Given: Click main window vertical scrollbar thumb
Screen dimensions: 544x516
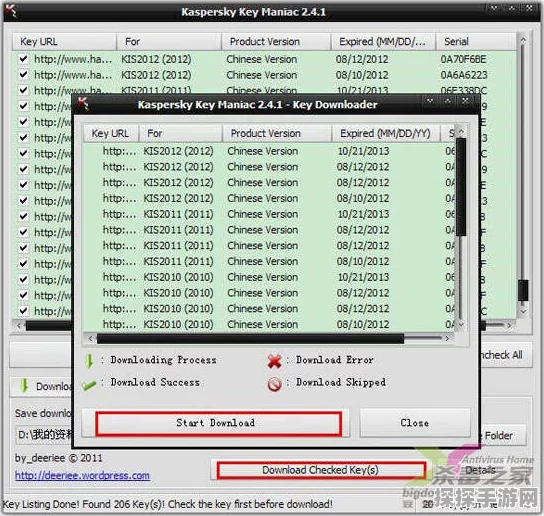Looking at the screenshot, I should [523, 290].
